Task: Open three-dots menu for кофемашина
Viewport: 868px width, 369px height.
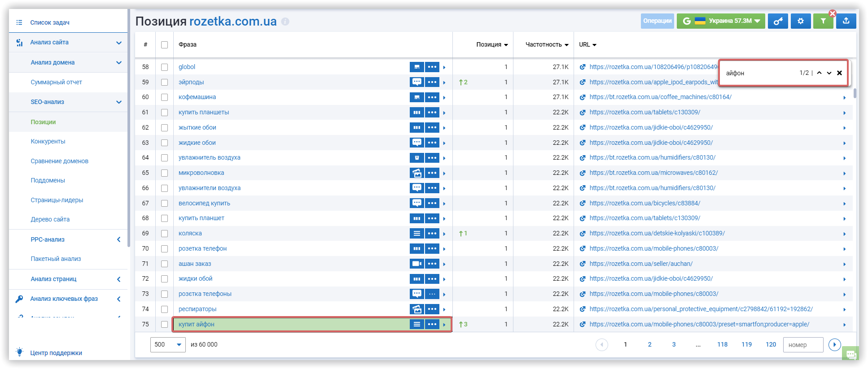Action: pyautogui.click(x=432, y=97)
